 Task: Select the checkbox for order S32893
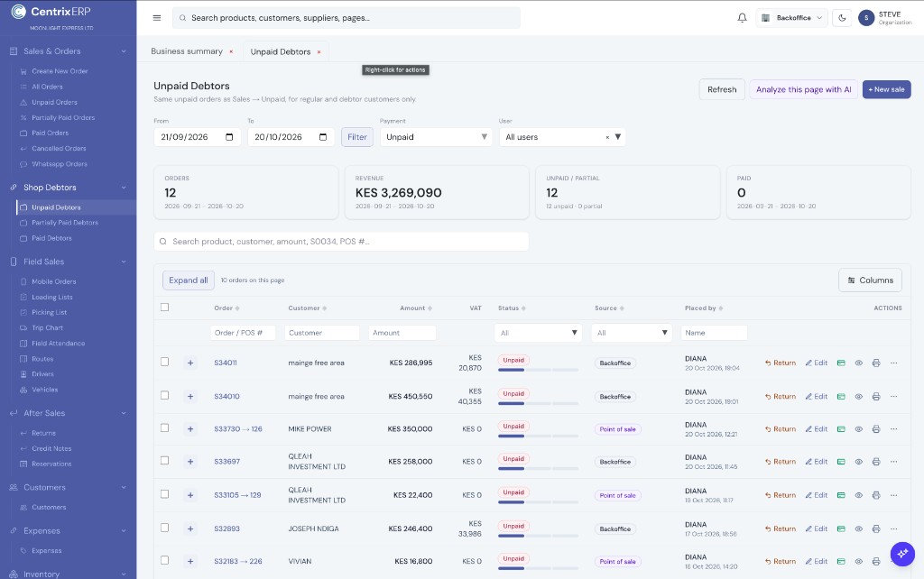(165, 528)
